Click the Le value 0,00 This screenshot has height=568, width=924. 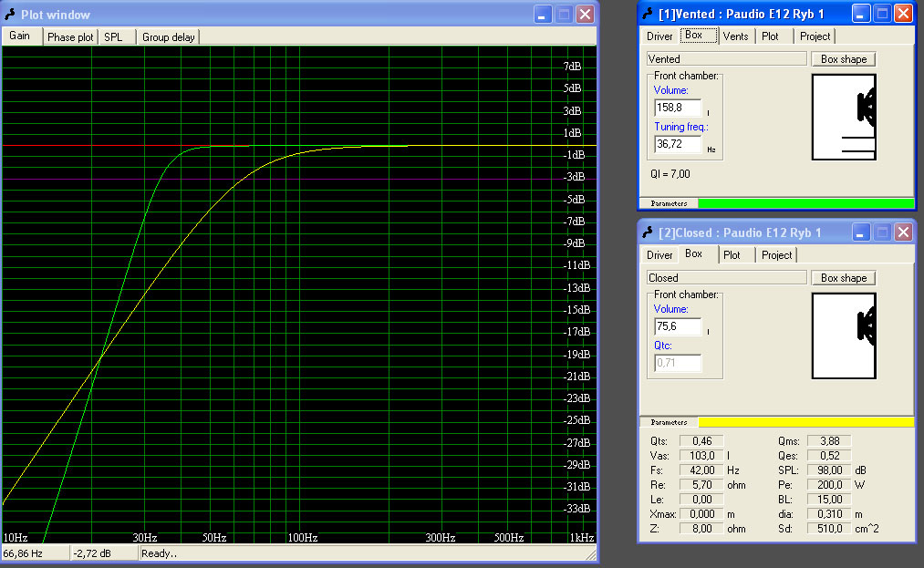[701, 500]
